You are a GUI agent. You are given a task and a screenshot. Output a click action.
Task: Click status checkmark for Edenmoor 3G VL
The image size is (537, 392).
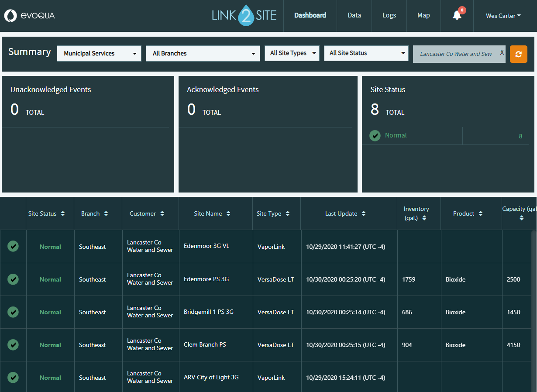pos(13,246)
